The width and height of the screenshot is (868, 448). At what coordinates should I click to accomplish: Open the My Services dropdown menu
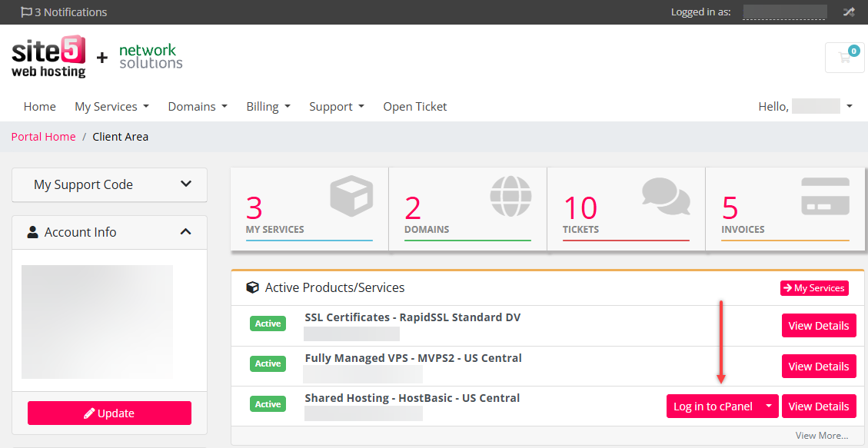[x=111, y=106]
